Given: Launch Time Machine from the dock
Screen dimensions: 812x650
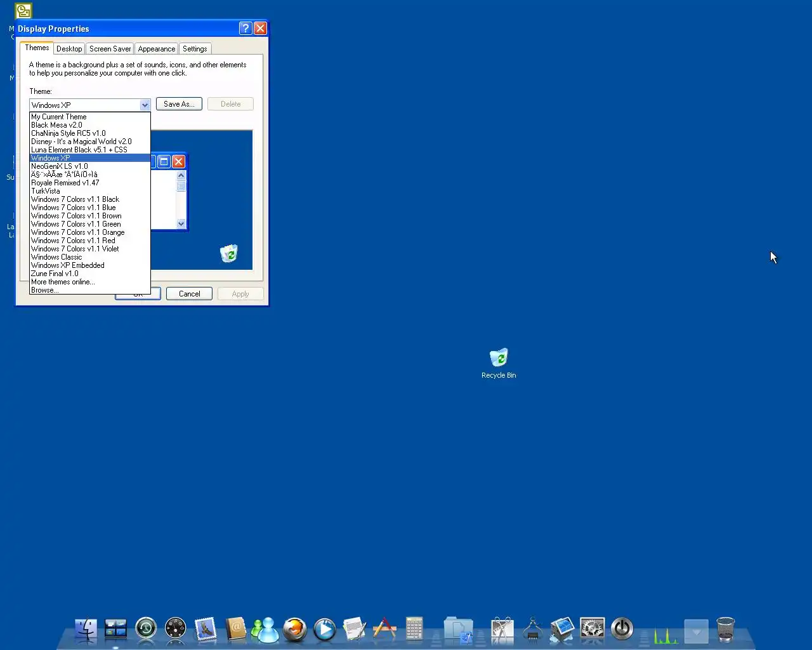Looking at the screenshot, I should 146,629.
